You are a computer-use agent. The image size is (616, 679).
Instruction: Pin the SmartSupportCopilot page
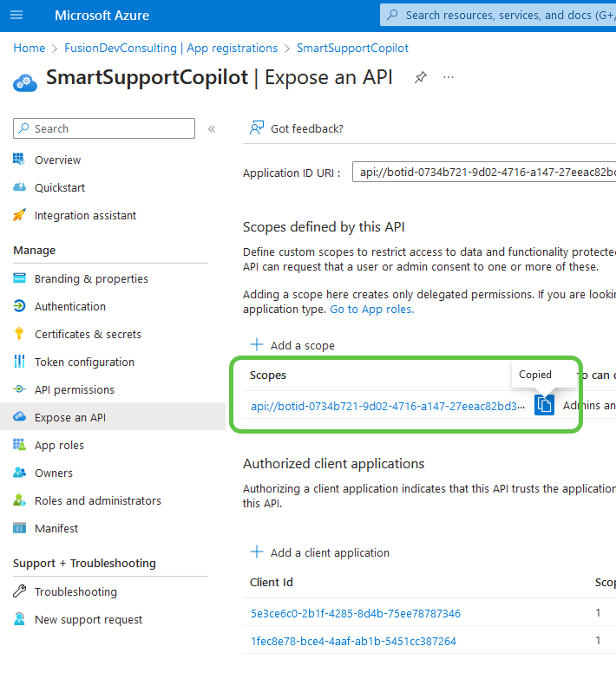click(x=420, y=77)
